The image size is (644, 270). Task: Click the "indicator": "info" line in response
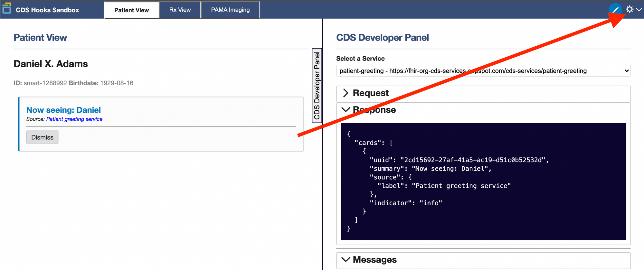(406, 203)
